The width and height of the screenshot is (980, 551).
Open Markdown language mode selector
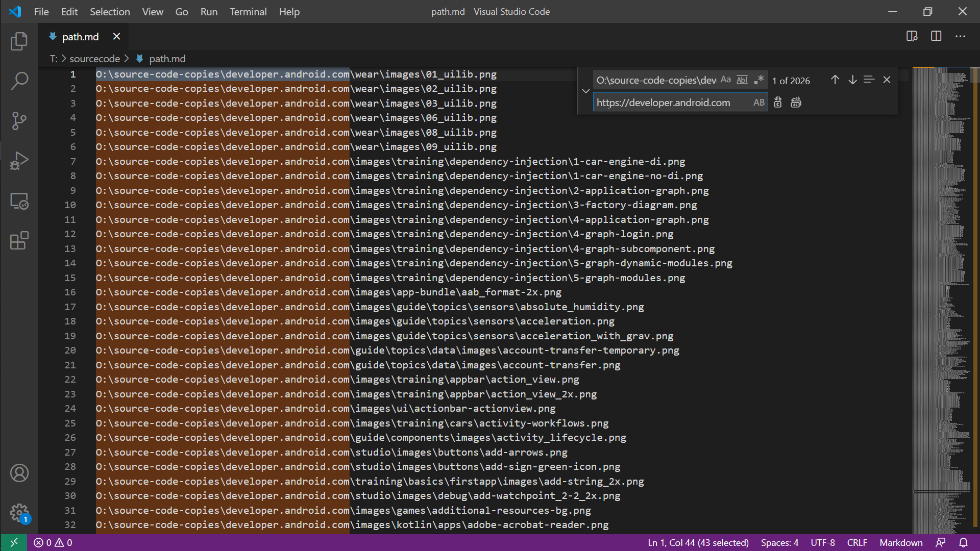point(900,542)
